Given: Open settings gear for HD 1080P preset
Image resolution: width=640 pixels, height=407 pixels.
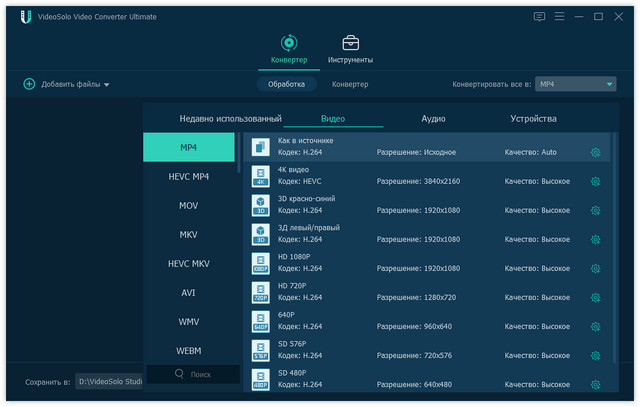Looking at the screenshot, I should click(595, 269).
